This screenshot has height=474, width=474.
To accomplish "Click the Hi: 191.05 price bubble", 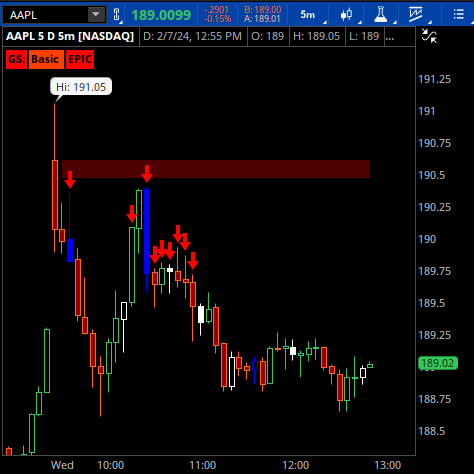I will (x=81, y=87).
